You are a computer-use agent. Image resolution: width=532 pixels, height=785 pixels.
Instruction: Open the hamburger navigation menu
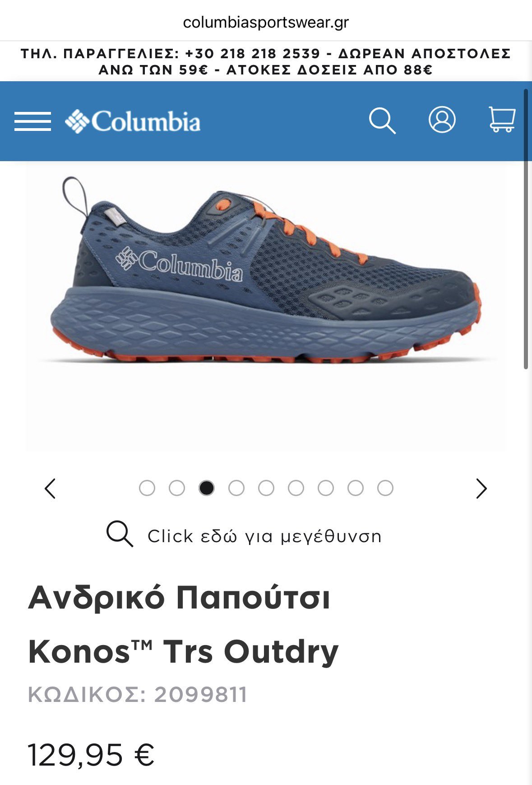point(32,121)
